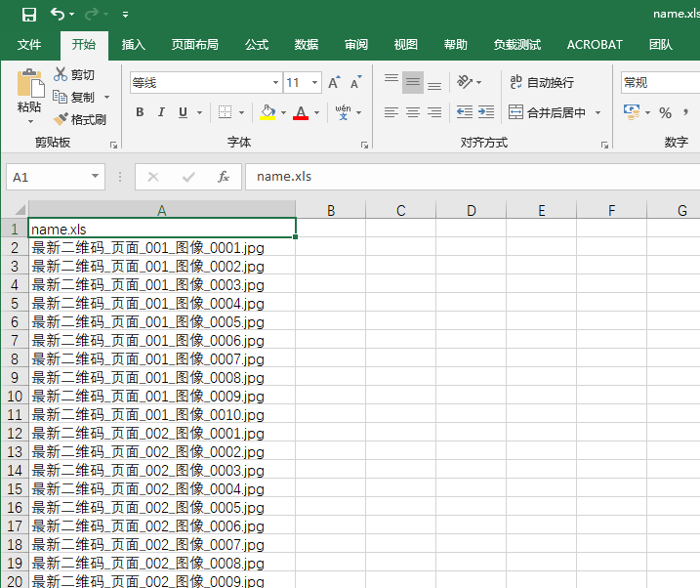Open the font size dropdown
Screen dimensions: 700x588
pos(314,83)
